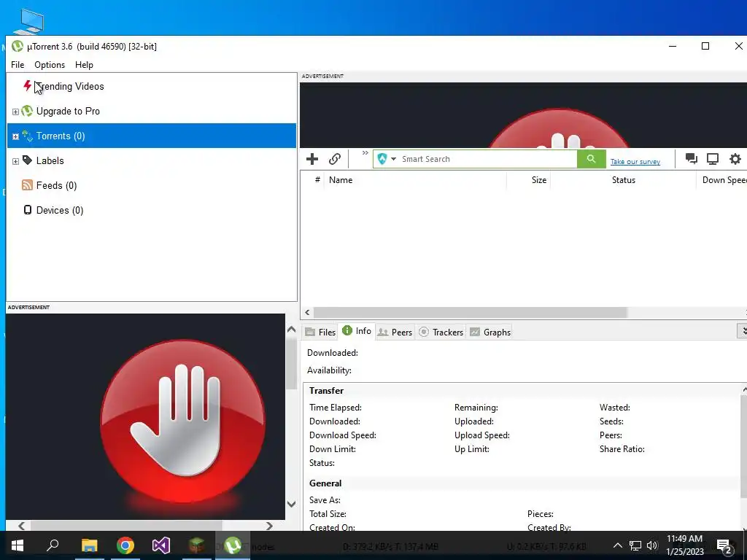Open the File menu
The width and height of the screenshot is (747, 560).
18,65
